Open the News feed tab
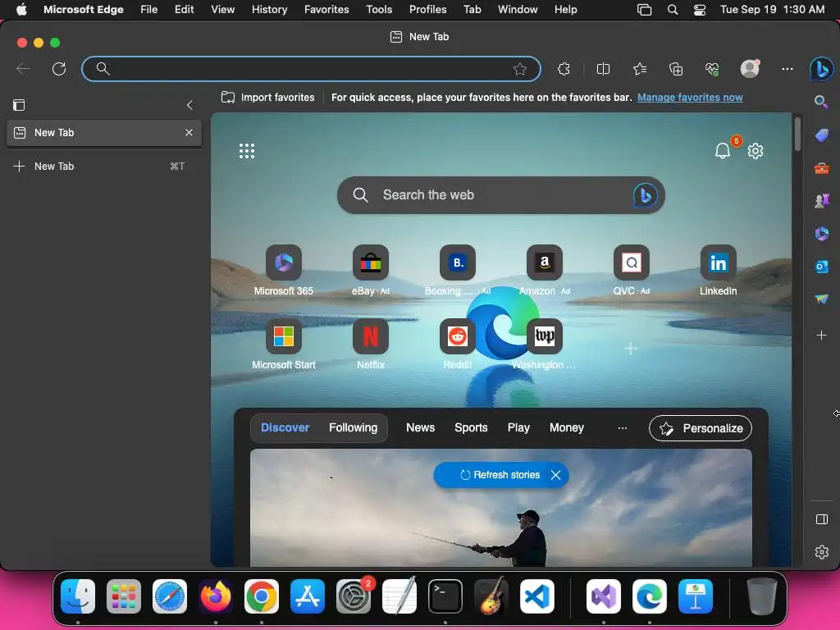The width and height of the screenshot is (840, 630). 420,427
